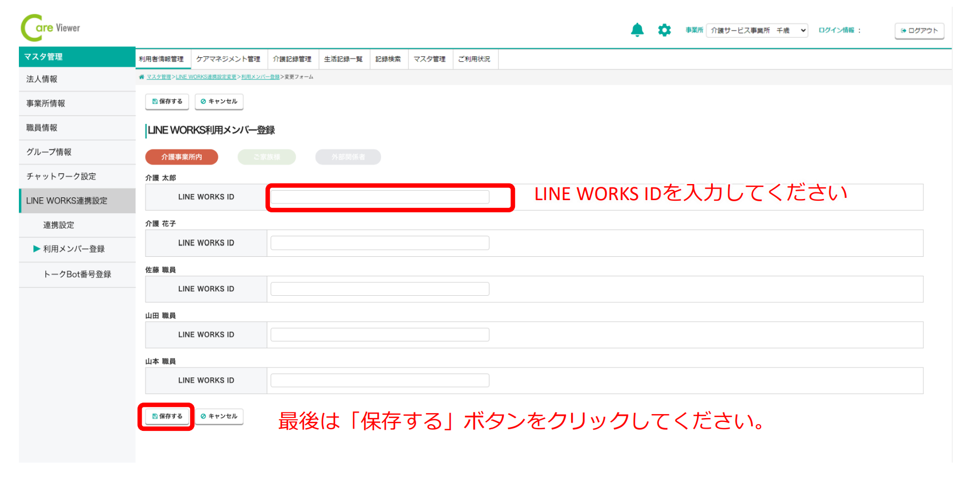
Task: Open settings via the gear icon
Action: 664,30
